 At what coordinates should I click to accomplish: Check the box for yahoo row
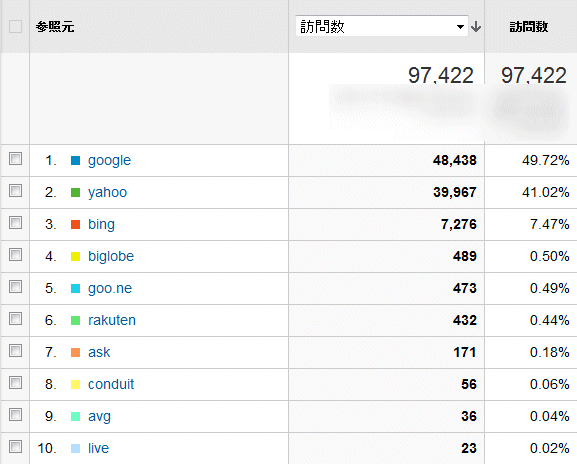15,191
